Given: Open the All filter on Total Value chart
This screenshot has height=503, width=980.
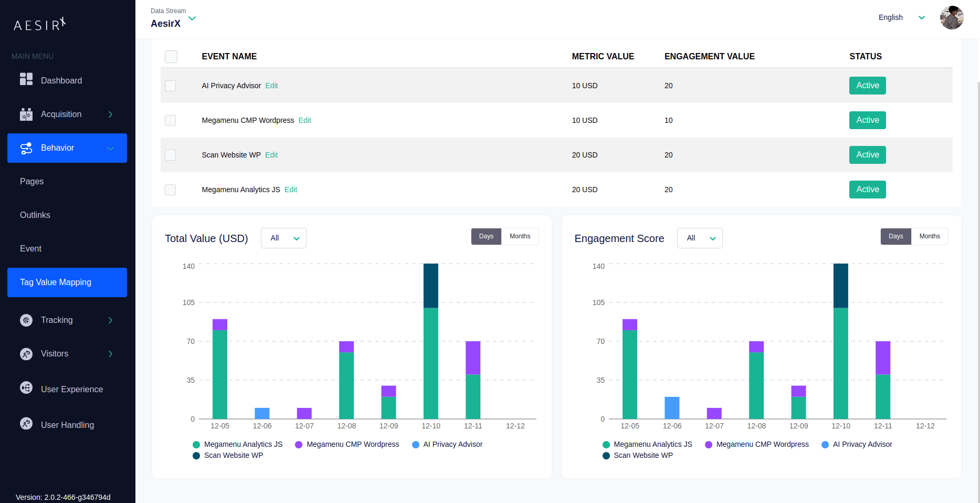Looking at the screenshot, I should click(x=283, y=238).
